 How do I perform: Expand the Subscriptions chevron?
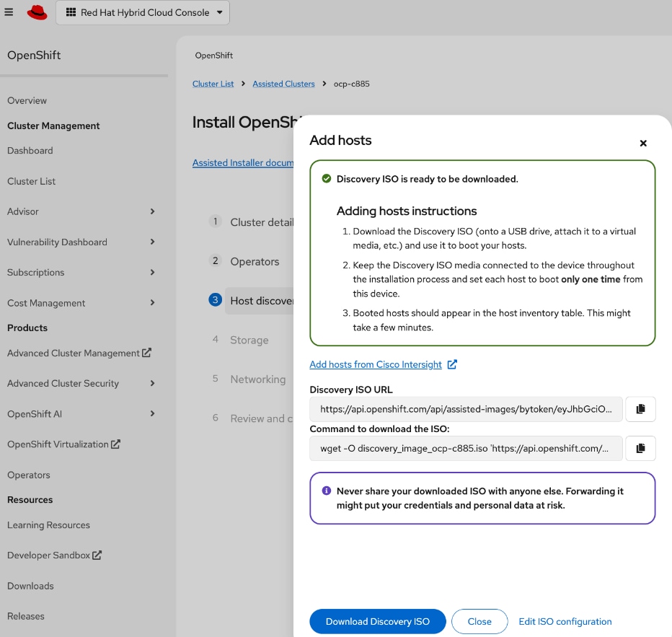pyautogui.click(x=153, y=272)
